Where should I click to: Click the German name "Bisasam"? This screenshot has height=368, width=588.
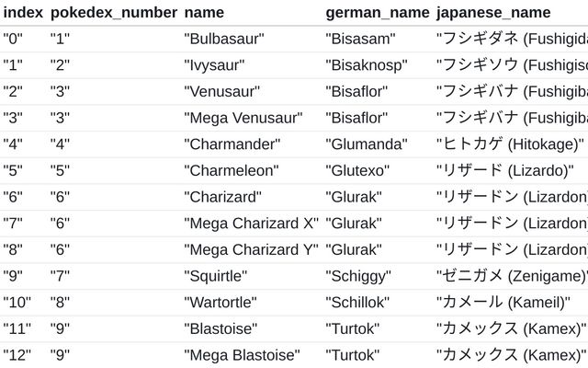point(360,39)
